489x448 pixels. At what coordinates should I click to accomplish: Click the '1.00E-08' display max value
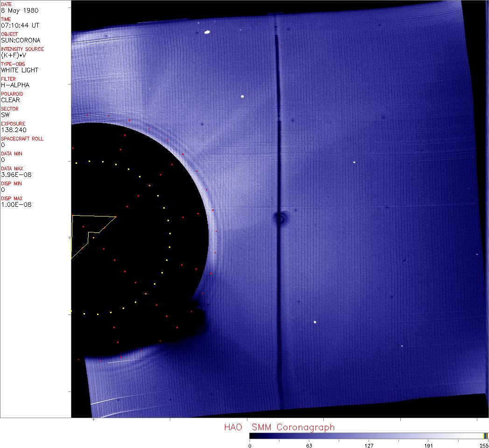pos(14,204)
